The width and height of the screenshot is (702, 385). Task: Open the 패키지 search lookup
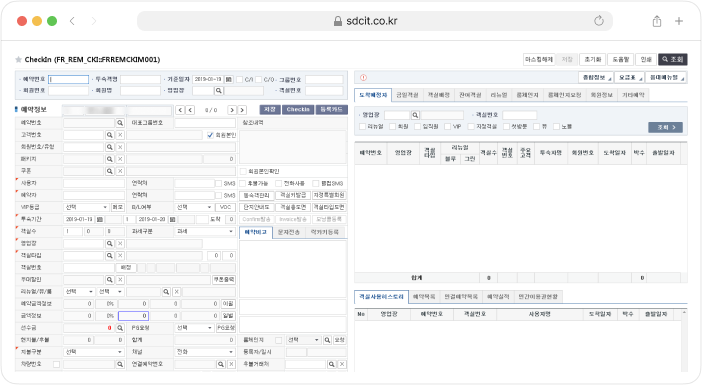pos(110,159)
